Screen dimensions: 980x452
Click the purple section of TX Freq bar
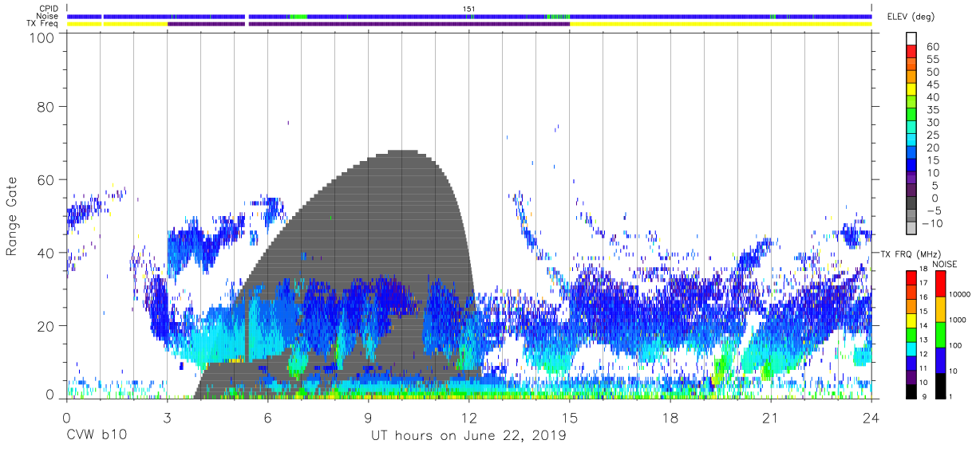(369, 24)
